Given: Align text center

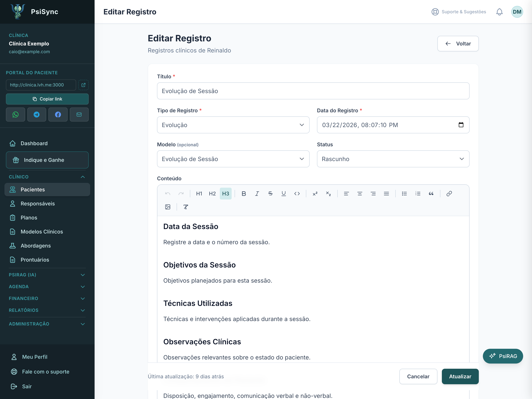Looking at the screenshot, I should tap(360, 194).
